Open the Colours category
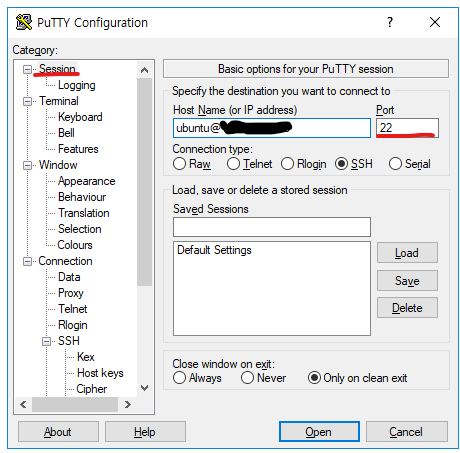460x453 pixels. pyautogui.click(x=75, y=245)
